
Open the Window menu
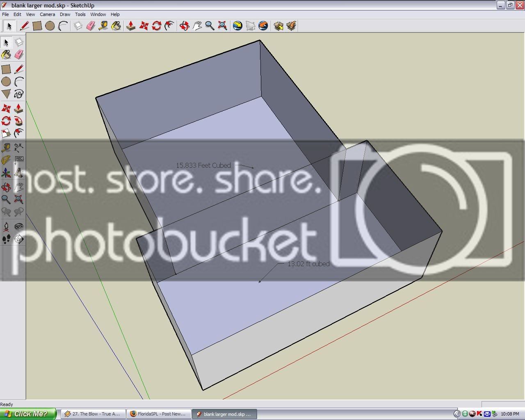pos(98,14)
